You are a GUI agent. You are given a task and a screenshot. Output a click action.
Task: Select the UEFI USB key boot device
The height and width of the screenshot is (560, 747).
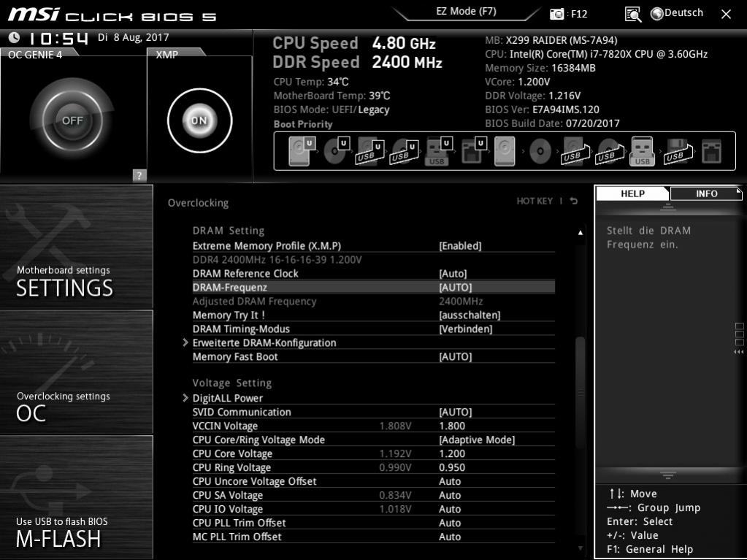point(438,151)
